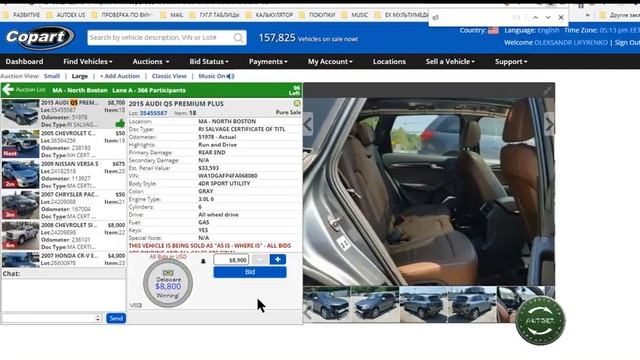Expand the image viewer to fullscreen

coord(547,91)
